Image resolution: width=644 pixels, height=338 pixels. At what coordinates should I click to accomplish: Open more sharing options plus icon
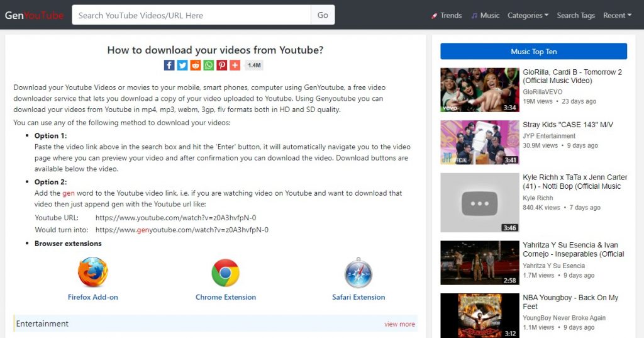point(235,65)
